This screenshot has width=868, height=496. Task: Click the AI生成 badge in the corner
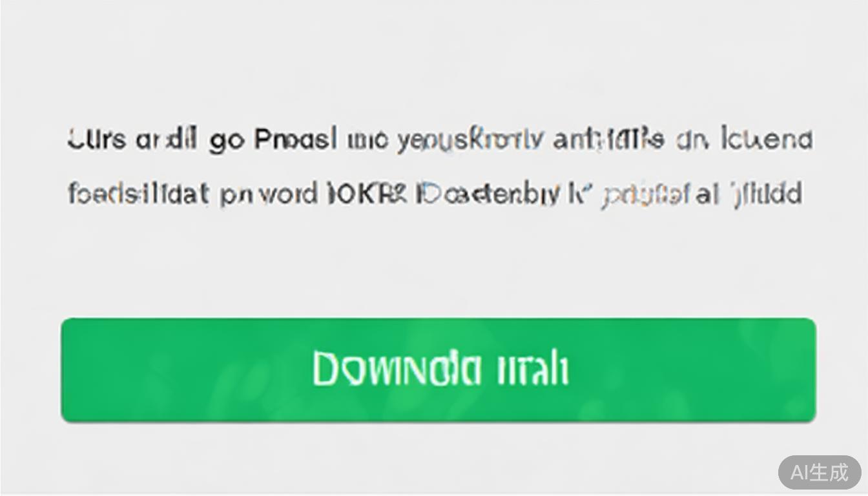pos(820,472)
